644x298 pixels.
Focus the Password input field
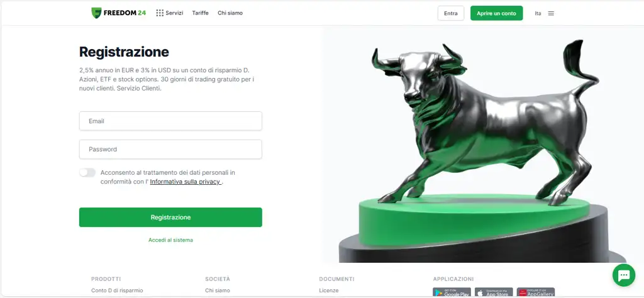(170, 150)
